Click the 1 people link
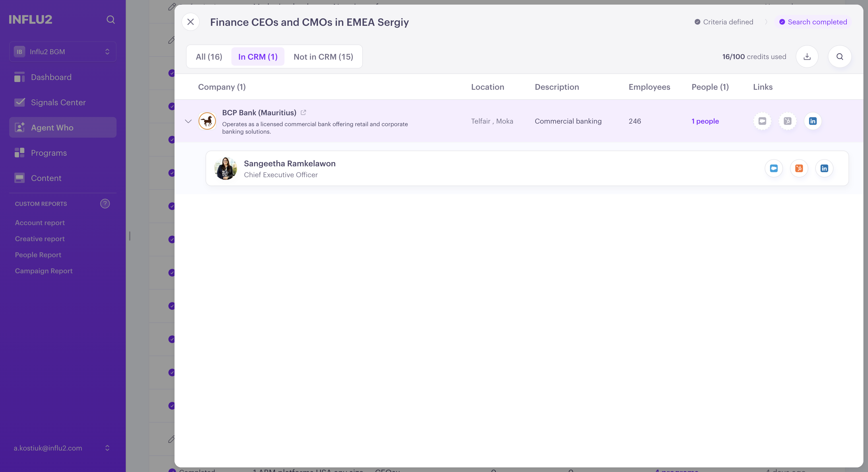The height and width of the screenshot is (472, 868). (705, 121)
